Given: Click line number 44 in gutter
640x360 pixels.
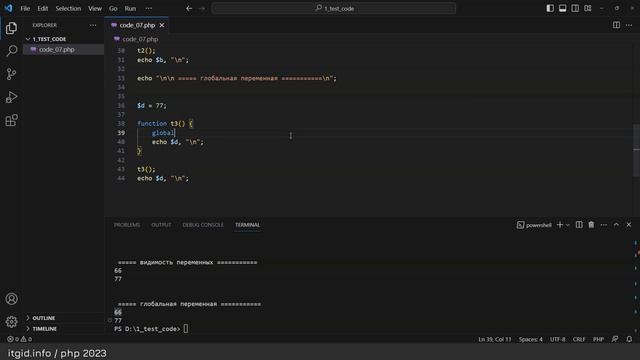Looking at the screenshot, I should coord(121,178).
